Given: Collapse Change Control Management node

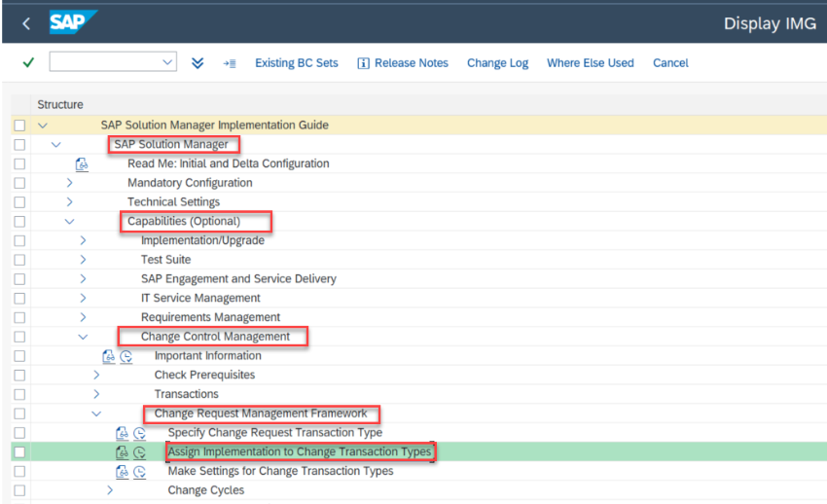Looking at the screenshot, I should pos(83,337).
